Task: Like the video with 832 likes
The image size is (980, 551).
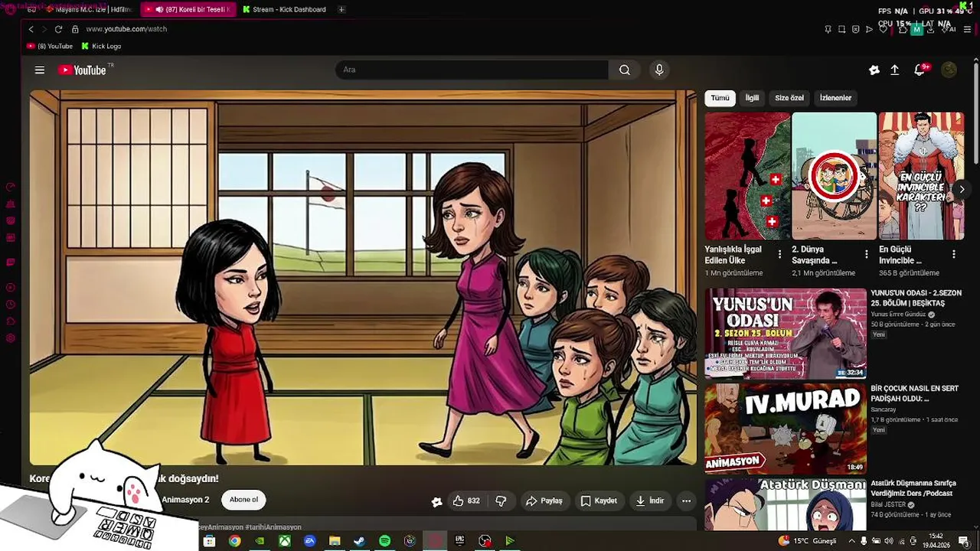Action: point(465,500)
